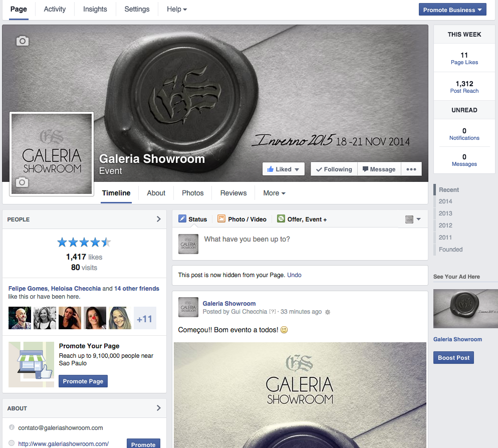Select the Reviews tab
The image size is (498, 448).
pyautogui.click(x=233, y=193)
